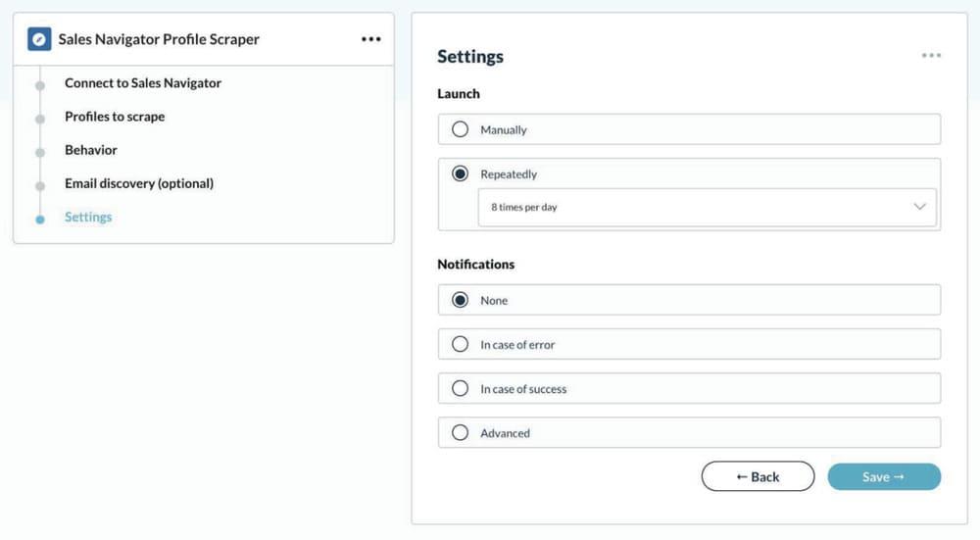Select In case of success notification option
980x540 pixels.
point(460,388)
